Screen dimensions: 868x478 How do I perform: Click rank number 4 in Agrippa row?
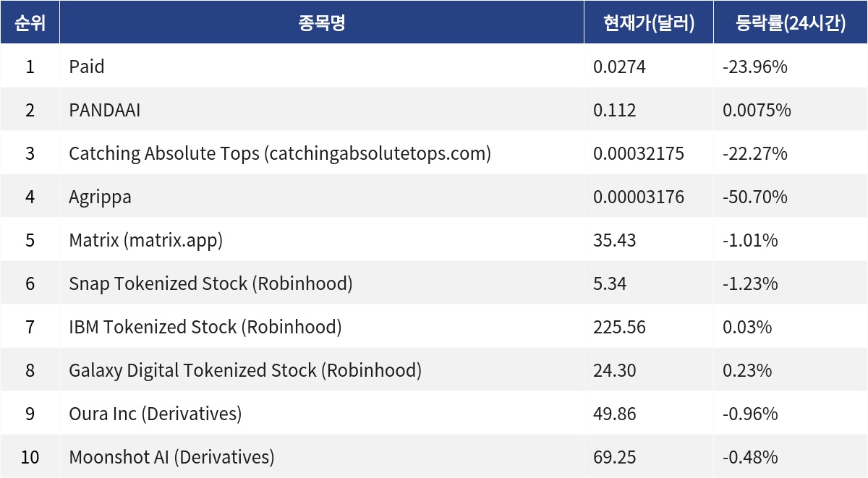(x=30, y=197)
